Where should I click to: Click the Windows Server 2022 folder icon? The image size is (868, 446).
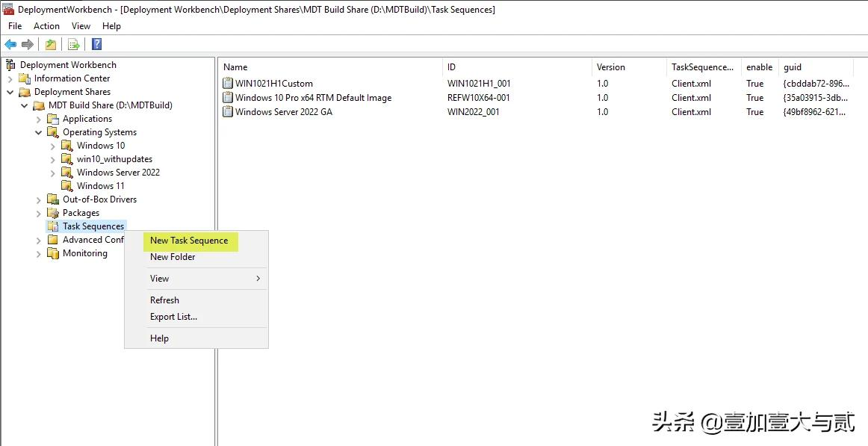(67, 173)
